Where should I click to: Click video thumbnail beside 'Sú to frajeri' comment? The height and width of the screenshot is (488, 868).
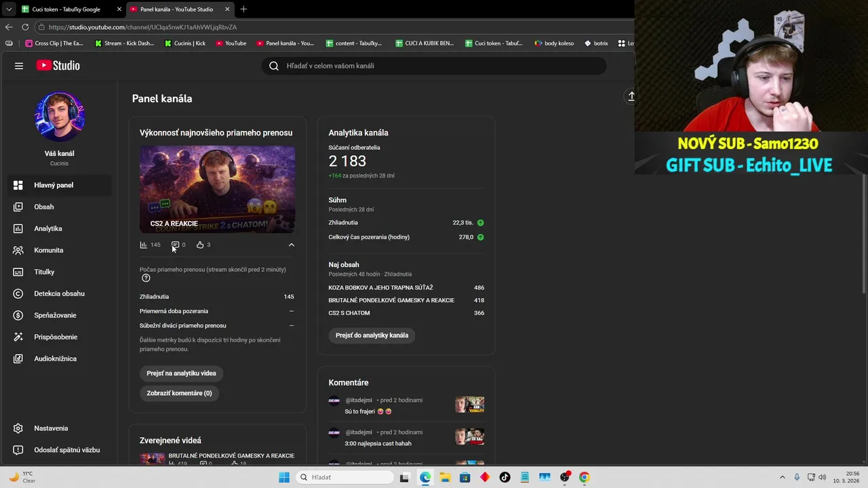coord(469,405)
